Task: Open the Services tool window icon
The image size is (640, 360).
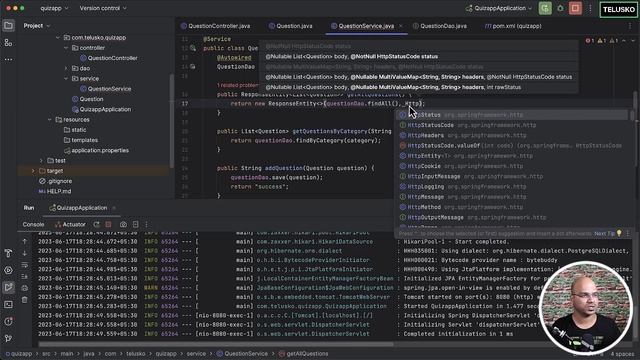Action: tap(8, 270)
